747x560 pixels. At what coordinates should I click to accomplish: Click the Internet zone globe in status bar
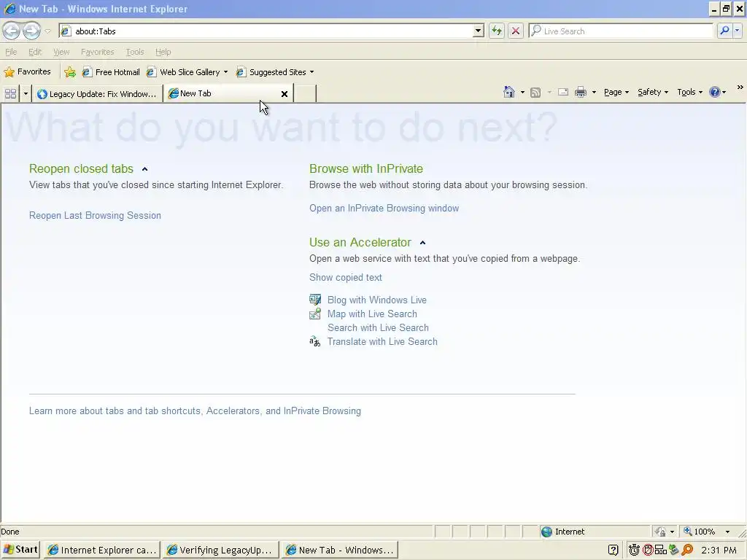point(547,532)
